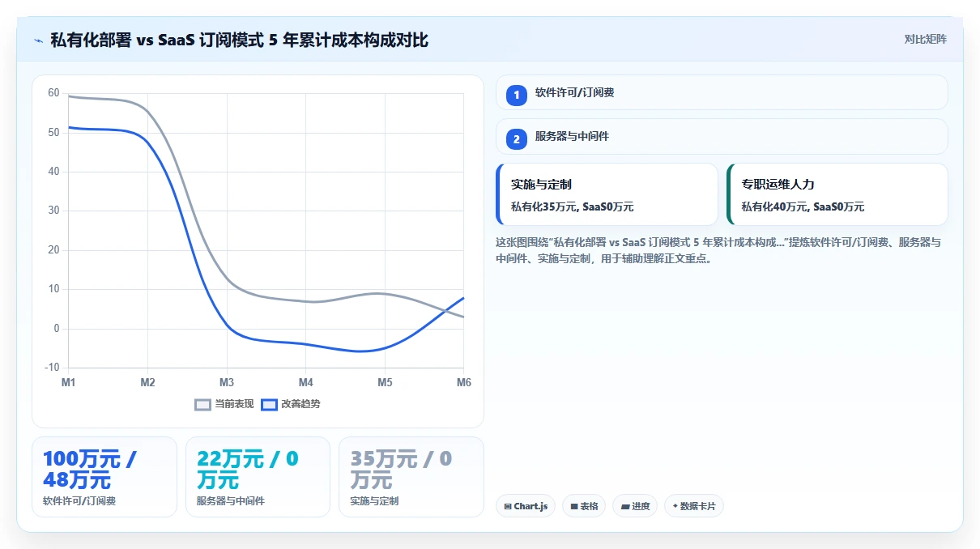Click the 进度 tag

(x=635, y=506)
